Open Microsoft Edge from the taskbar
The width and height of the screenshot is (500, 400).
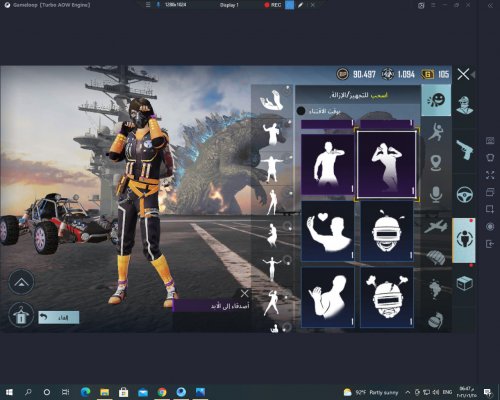coord(85,392)
